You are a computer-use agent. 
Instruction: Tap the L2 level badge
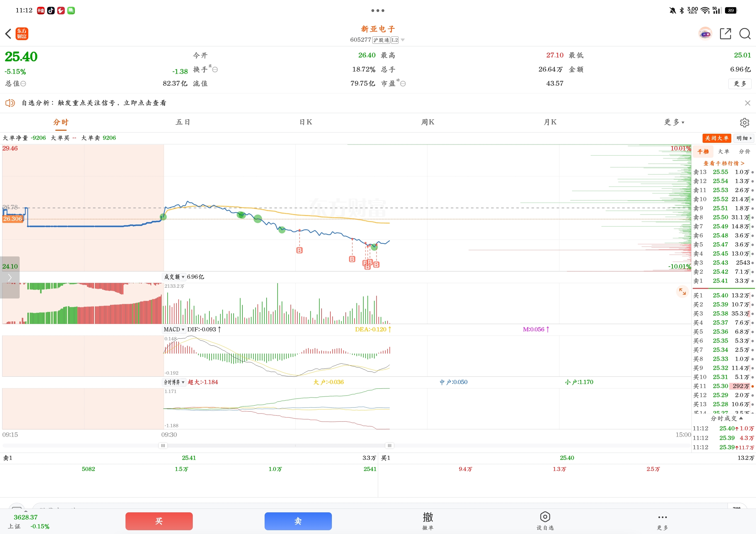[394, 40]
